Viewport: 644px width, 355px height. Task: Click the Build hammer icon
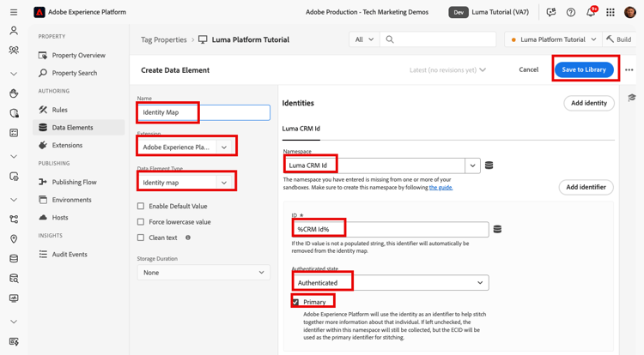[610, 39]
